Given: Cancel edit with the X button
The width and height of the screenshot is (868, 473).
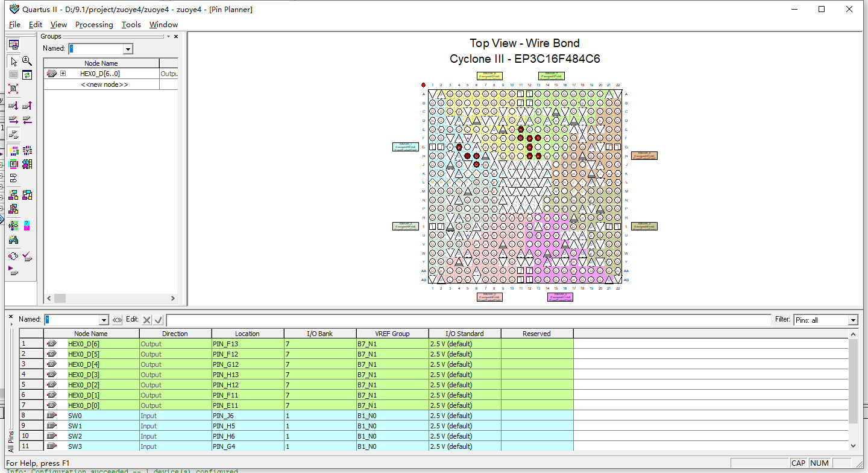Looking at the screenshot, I should [x=147, y=320].
